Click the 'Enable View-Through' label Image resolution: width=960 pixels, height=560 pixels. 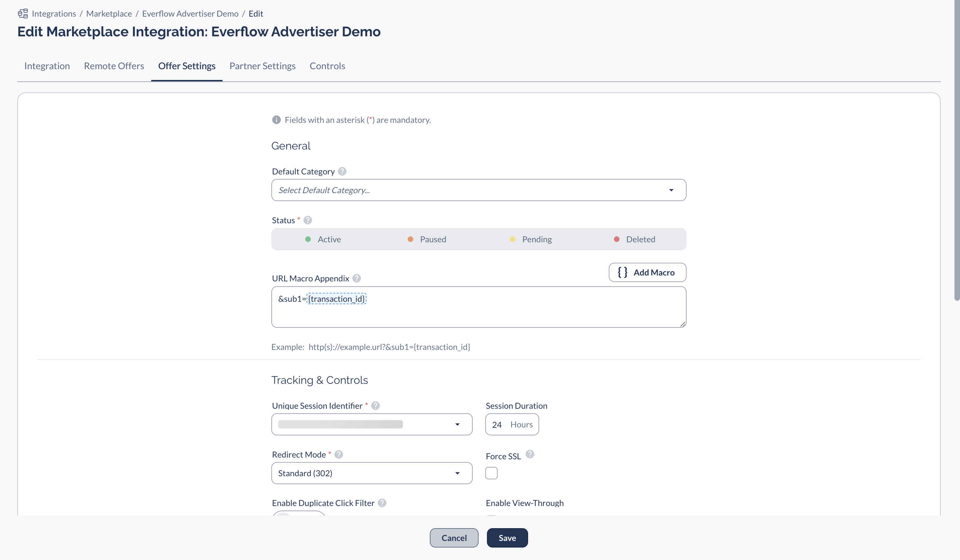pos(525,503)
